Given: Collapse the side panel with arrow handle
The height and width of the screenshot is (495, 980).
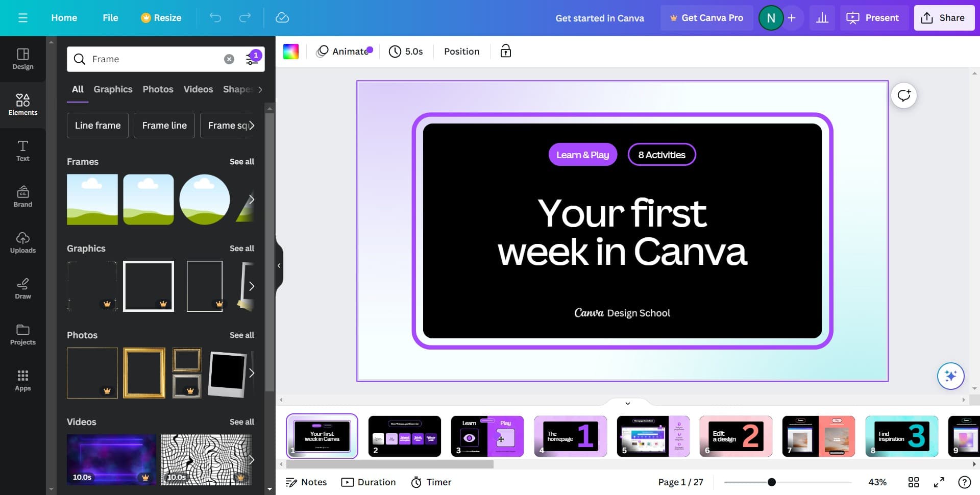Looking at the screenshot, I should [x=279, y=265].
